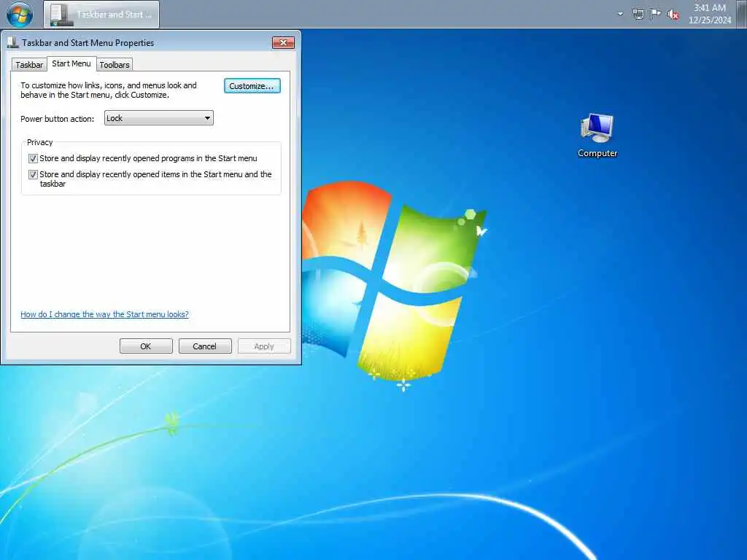Uncheck store recently opened programs checkbox
747x560 pixels.
33,158
